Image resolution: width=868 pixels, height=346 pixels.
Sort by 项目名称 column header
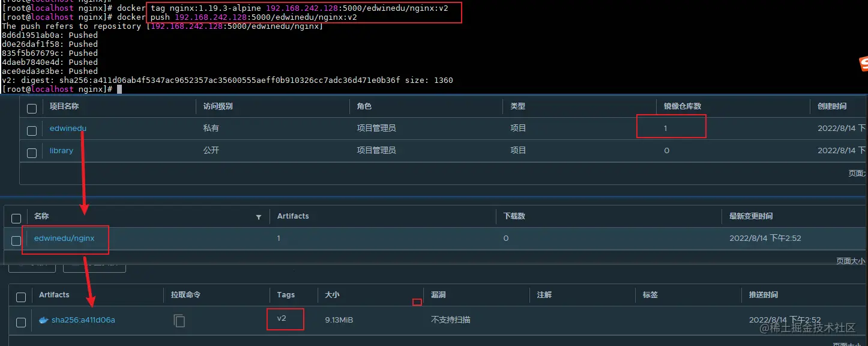pos(64,106)
